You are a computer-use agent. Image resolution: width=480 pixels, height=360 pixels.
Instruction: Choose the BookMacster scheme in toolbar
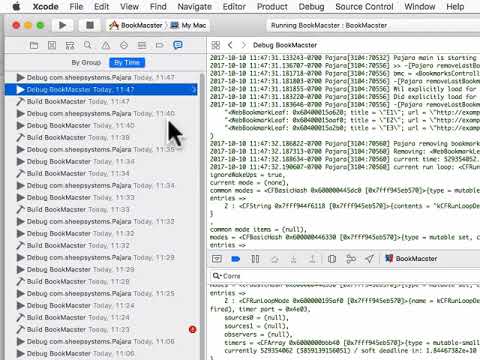pos(136,25)
